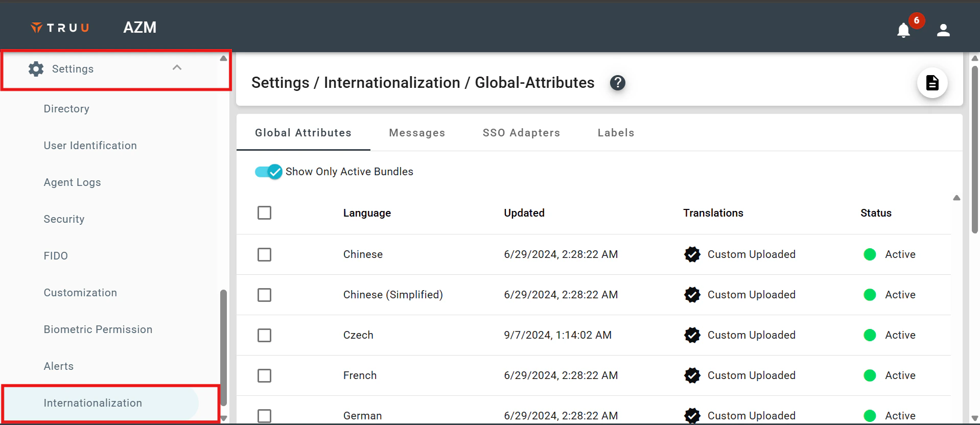Go to User Identification settings
Image resolution: width=980 pixels, height=425 pixels.
[x=90, y=146]
